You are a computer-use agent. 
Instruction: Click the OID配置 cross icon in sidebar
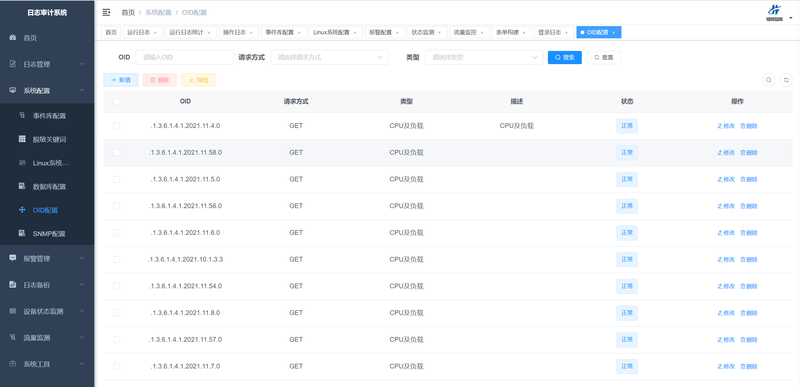(x=22, y=210)
